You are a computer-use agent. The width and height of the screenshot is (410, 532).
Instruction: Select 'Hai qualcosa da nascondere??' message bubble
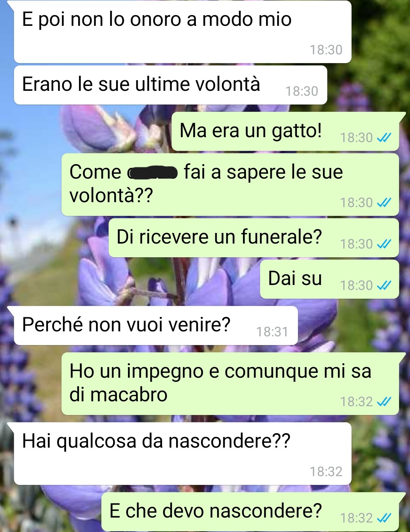click(x=182, y=454)
